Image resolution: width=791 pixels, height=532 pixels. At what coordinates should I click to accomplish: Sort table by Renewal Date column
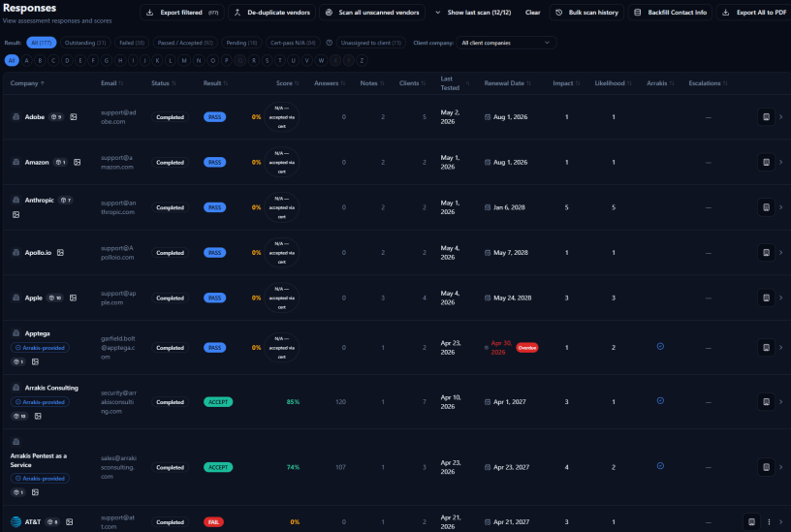508,83
